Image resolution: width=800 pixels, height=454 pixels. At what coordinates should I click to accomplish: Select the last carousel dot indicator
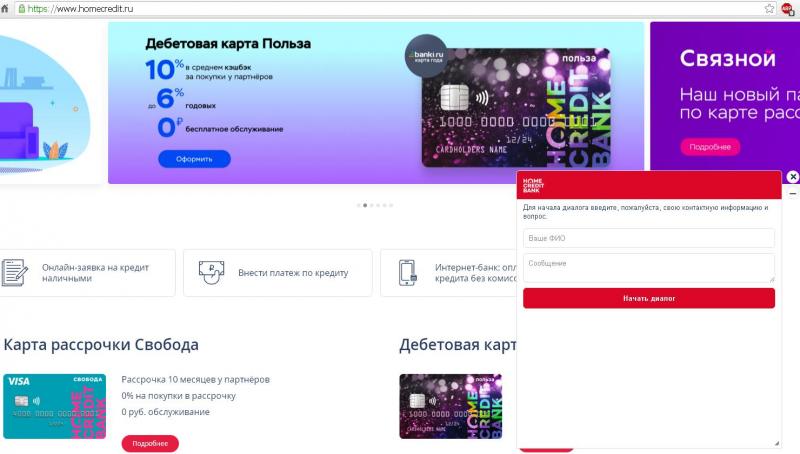[x=391, y=205]
